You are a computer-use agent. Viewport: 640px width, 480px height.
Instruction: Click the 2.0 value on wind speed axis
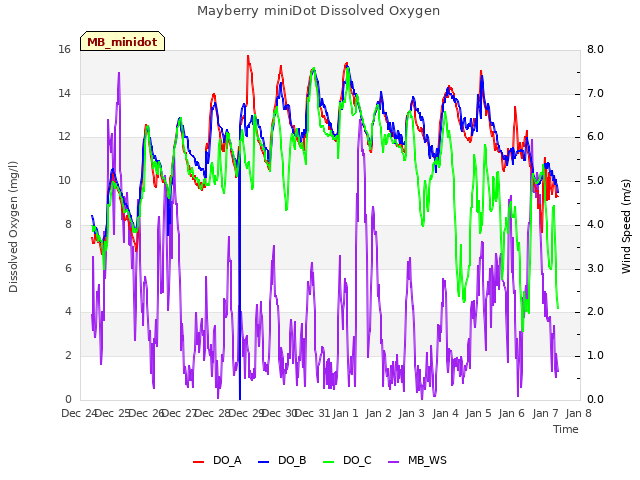pos(595,311)
